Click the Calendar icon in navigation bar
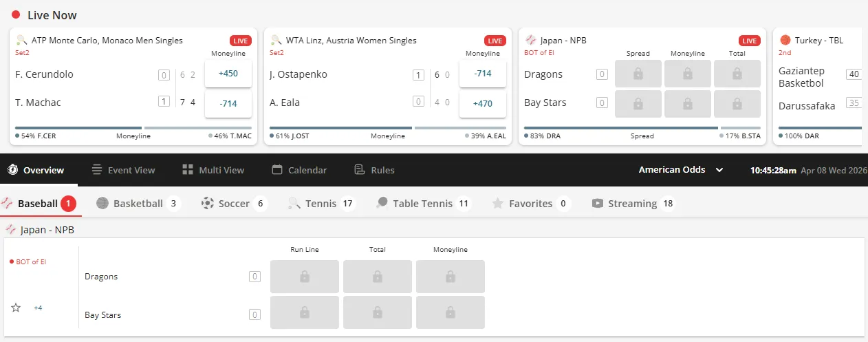Image resolution: width=868 pixels, height=342 pixels. pos(277,170)
